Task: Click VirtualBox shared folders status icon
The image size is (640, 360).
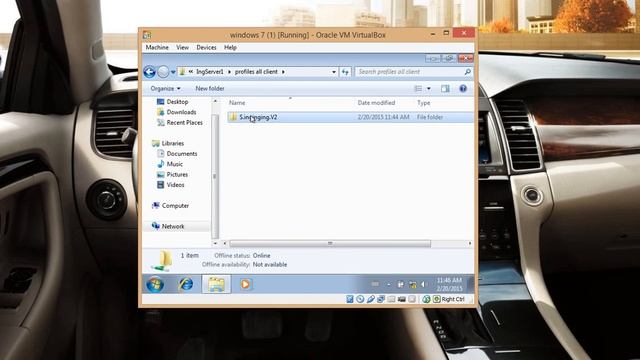Action: pyautogui.click(x=391, y=299)
